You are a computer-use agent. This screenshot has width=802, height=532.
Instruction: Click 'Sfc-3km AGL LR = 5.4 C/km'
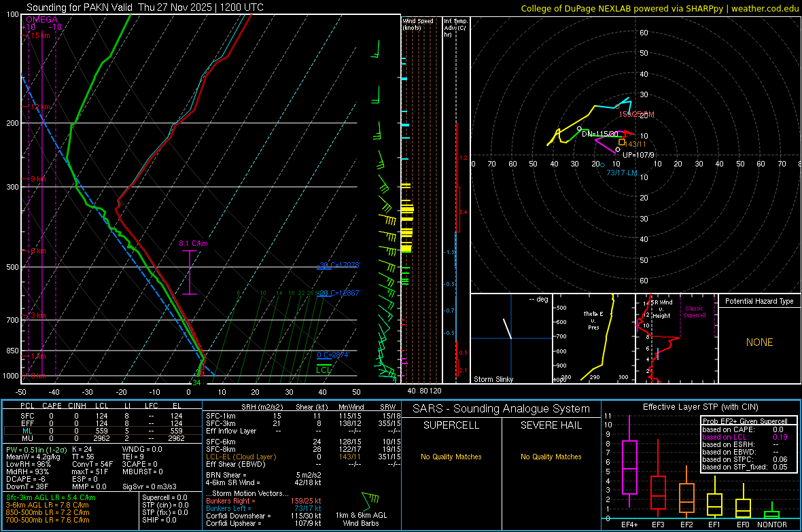tap(51, 497)
